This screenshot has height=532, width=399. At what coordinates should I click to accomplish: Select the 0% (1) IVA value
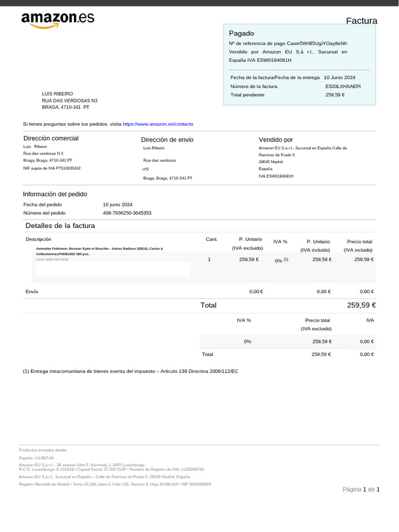point(282,260)
